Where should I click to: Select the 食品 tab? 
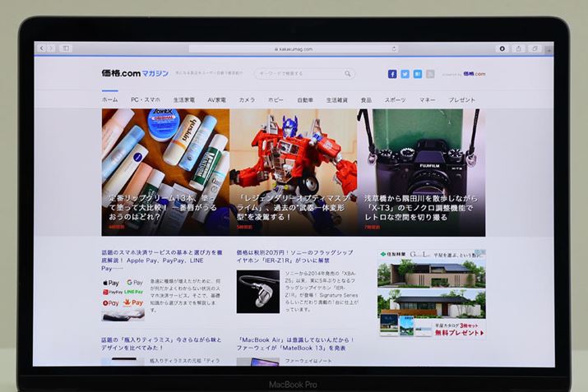pos(366,100)
